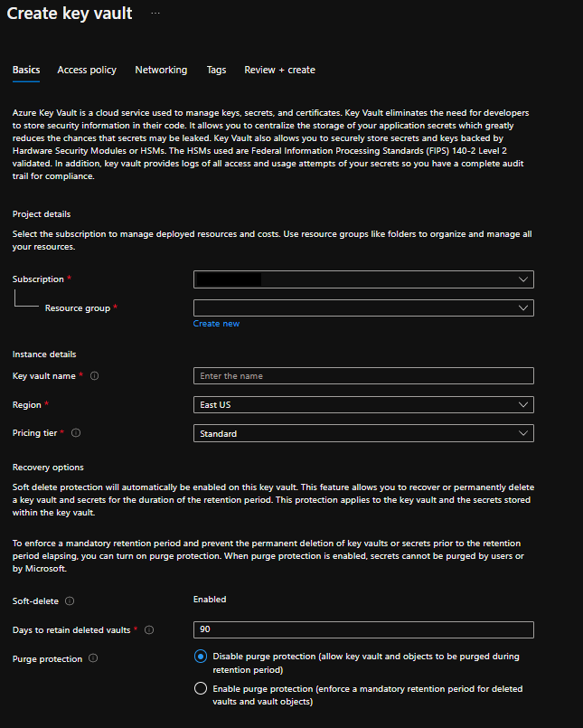The width and height of the screenshot is (583, 728).
Task: Open the Subscription dropdown
Action: [363, 279]
